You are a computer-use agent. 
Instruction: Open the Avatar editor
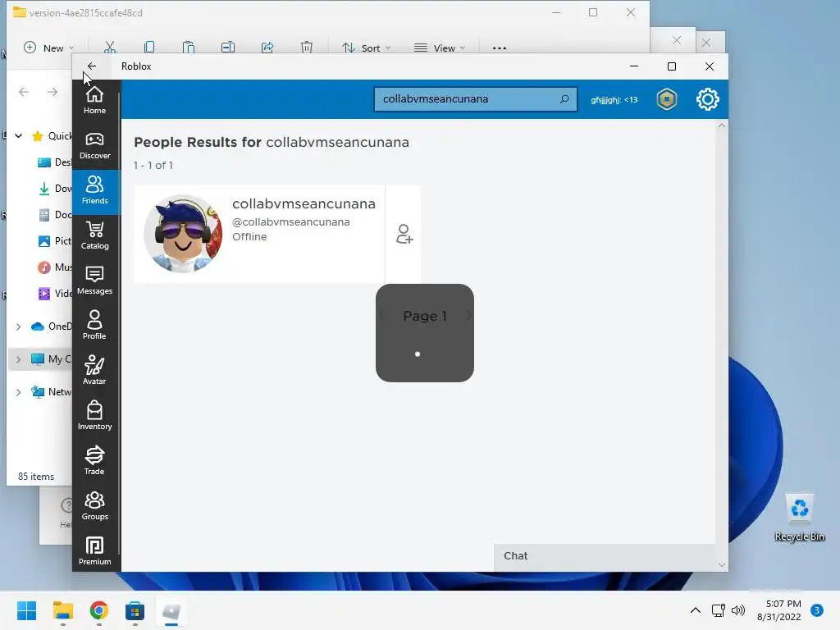tap(95, 371)
